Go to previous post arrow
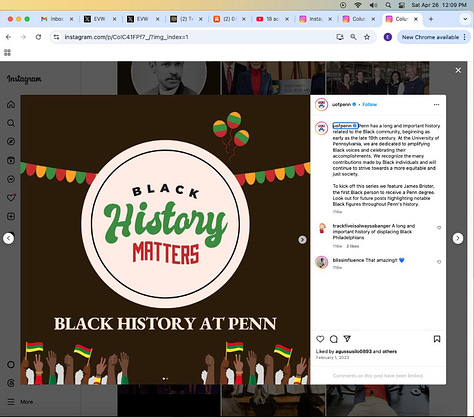This screenshot has width=474, height=417. click(x=9, y=238)
